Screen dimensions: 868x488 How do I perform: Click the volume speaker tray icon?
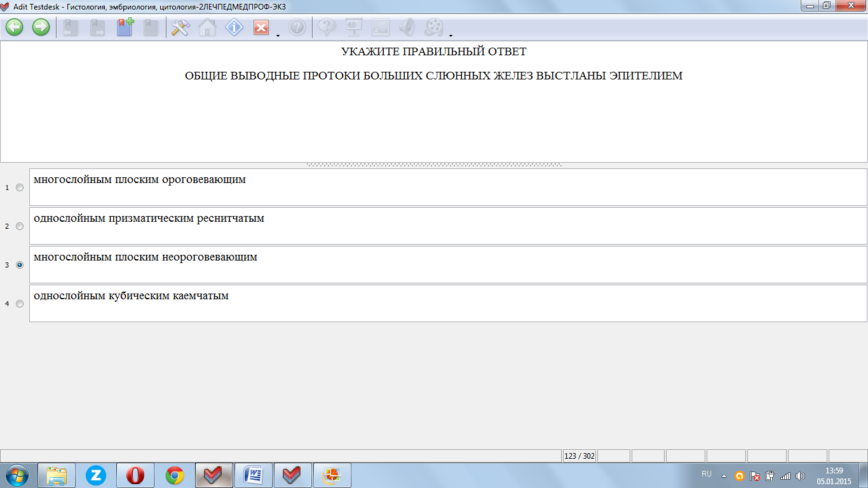(x=800, y=476)
